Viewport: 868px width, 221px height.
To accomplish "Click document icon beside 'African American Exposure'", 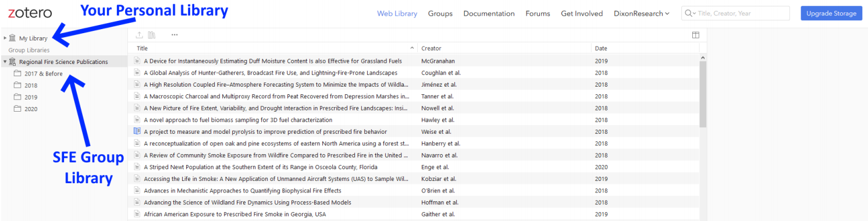I will click(x=137, y=214).
